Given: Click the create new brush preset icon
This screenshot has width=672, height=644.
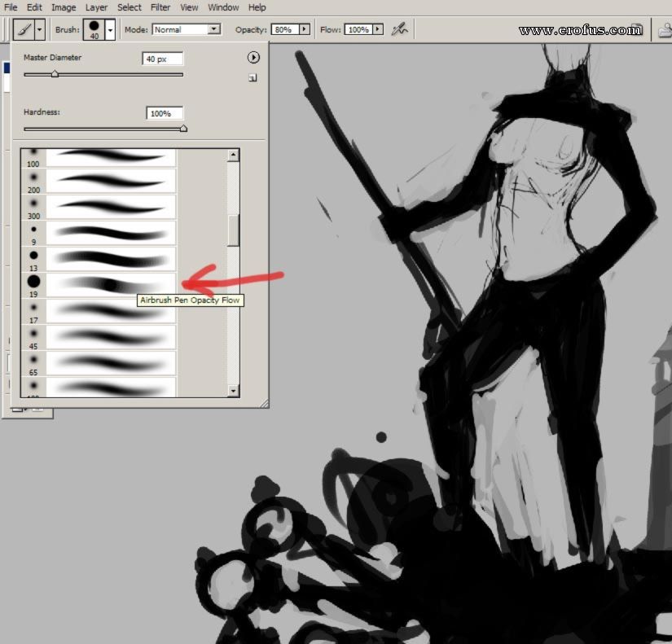Looking at the screenshot, I should pos(253,77).
